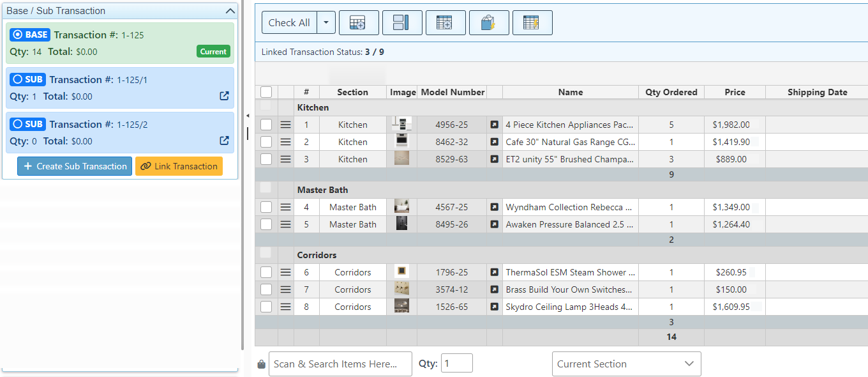The height and width of the screenshot is (377, 868).
Task: Collapse the Base / Sub Transaction panel
Action: point(230,11)
